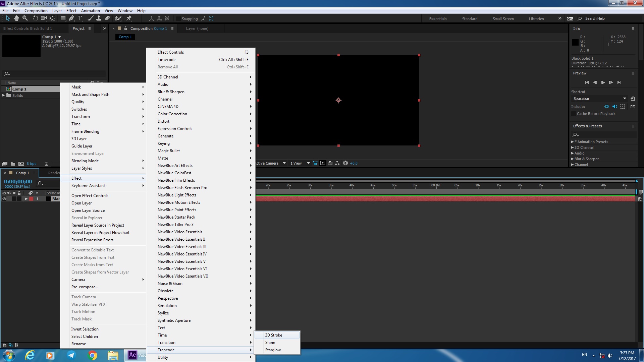Toggle audio include speaker in Preview panel

click(x=615, y=107)
